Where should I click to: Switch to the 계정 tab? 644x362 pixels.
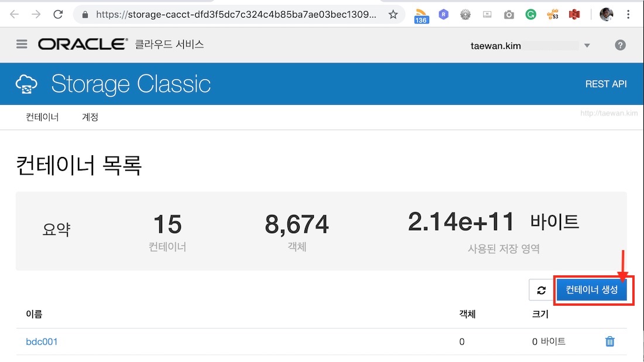(90, 117)
